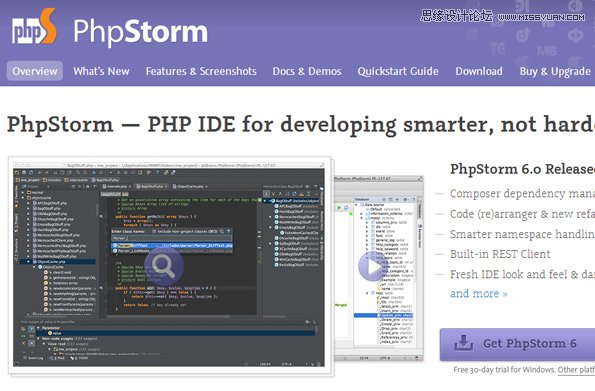595x391 pixels.
Task: Open Features & Screenshots section
Action: click(x=201, y=71)
